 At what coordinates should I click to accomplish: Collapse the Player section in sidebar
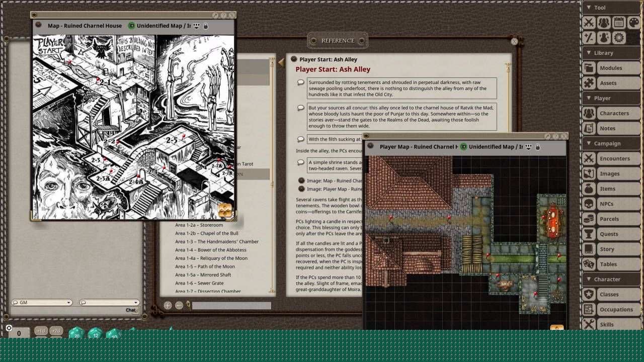click(612, 98)
